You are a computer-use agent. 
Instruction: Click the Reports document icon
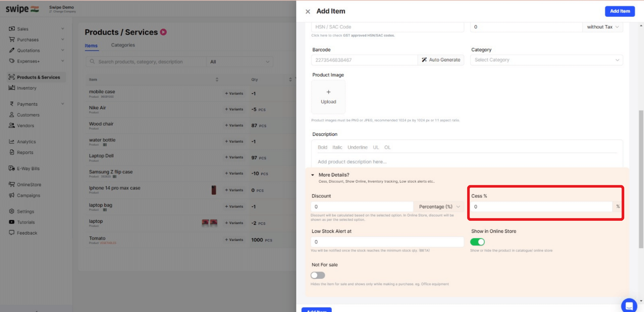point(12,152)
